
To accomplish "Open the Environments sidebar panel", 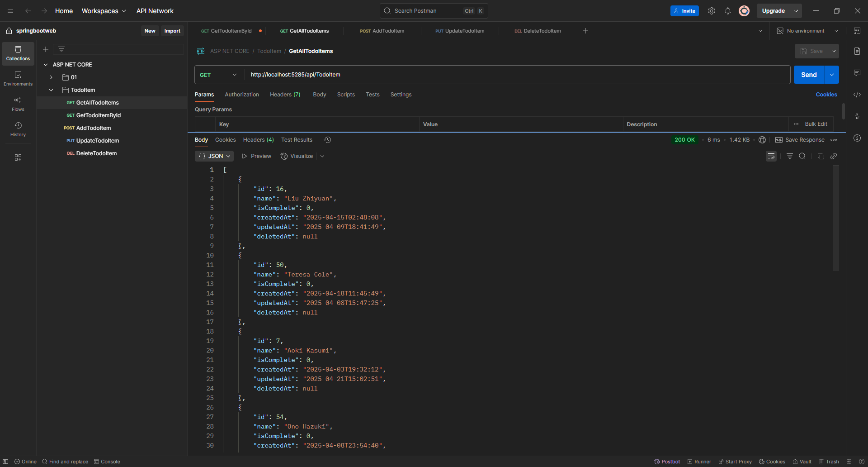I will [18, 78].
